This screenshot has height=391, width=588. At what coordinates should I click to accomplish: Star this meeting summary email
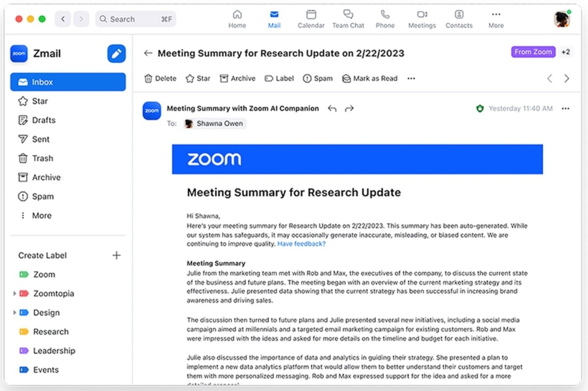[x=198, y=78]
